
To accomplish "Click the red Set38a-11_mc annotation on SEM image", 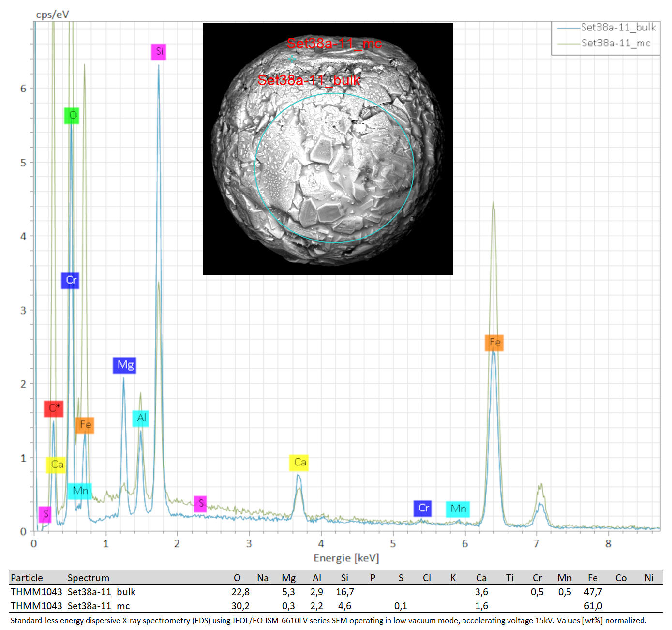I will (x=334, y=44).
